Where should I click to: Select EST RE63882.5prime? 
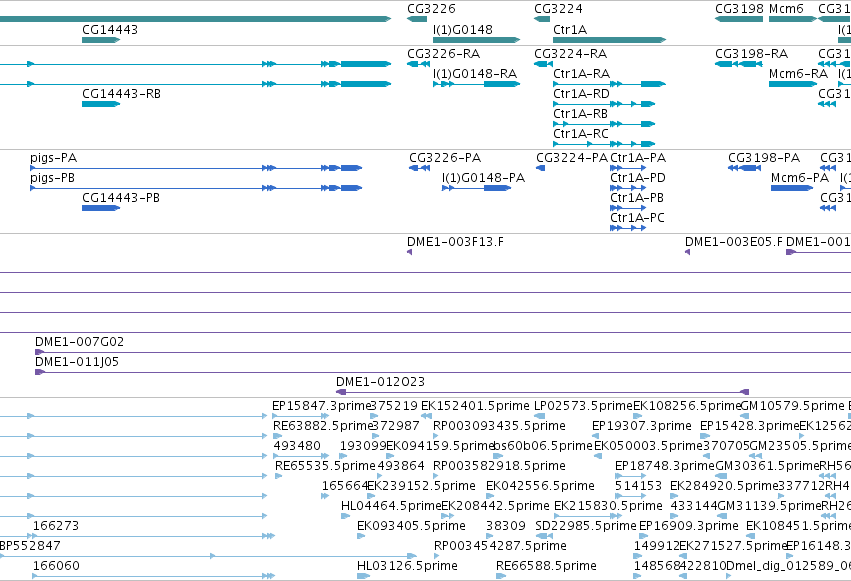point(323,426)
